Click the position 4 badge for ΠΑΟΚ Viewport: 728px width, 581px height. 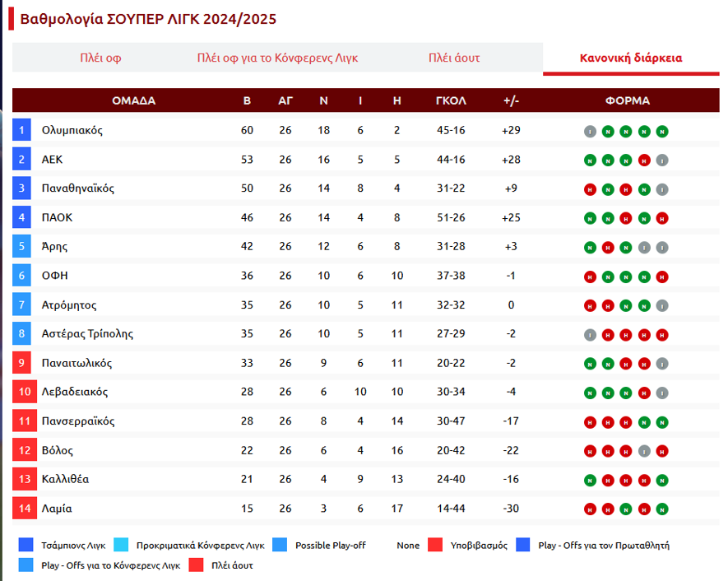(21, 217)
